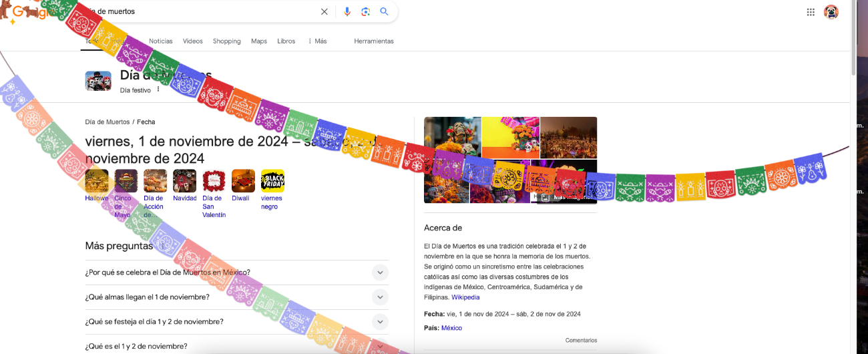Open Google Lens image search
This screenshot has width=868, height=354.
365,11
